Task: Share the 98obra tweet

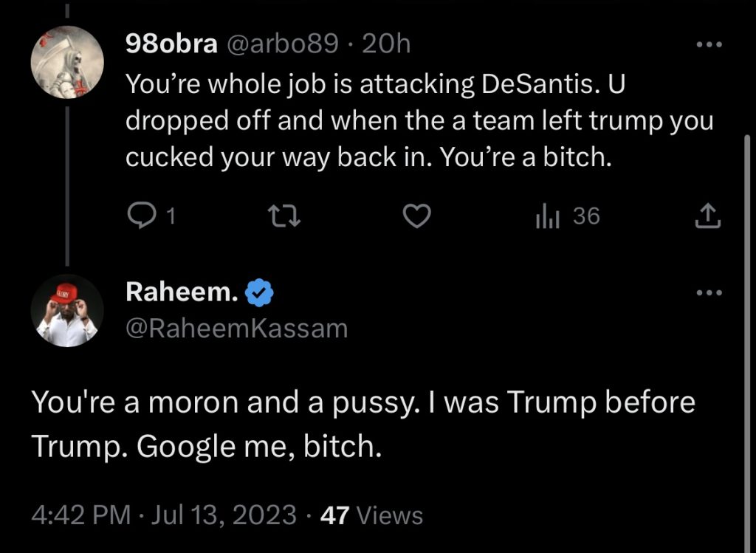Action: tap(707, 216)
